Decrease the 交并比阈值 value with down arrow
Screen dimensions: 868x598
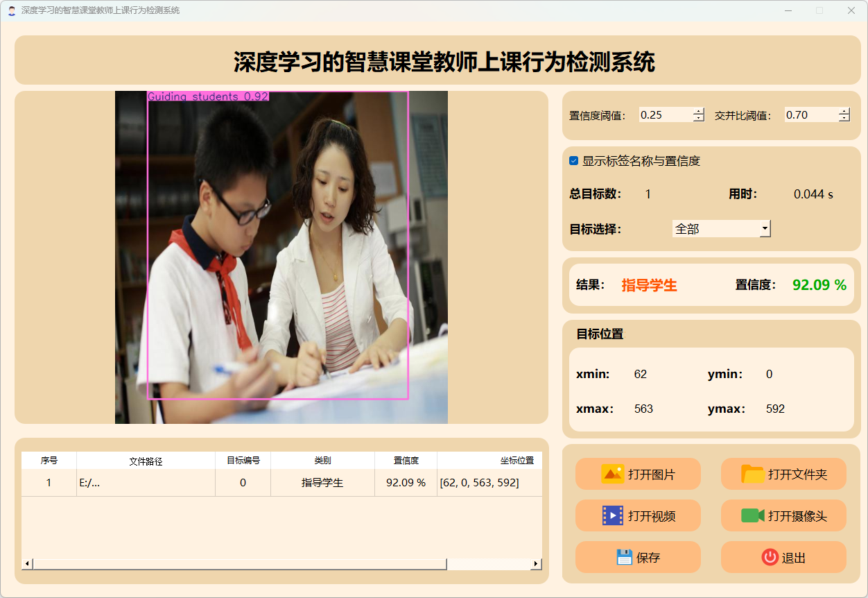pos(844,118)
